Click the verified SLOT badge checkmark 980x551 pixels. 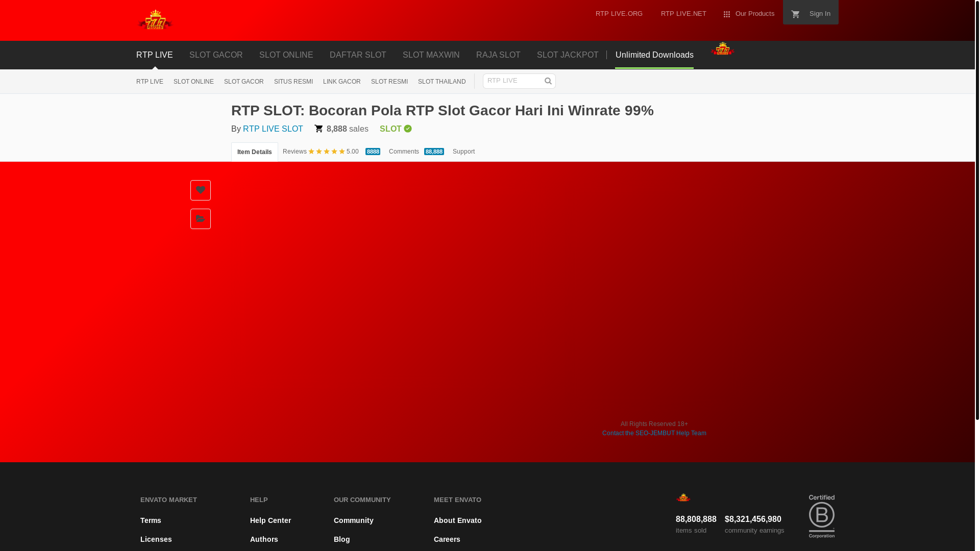[x=408, y=129]
